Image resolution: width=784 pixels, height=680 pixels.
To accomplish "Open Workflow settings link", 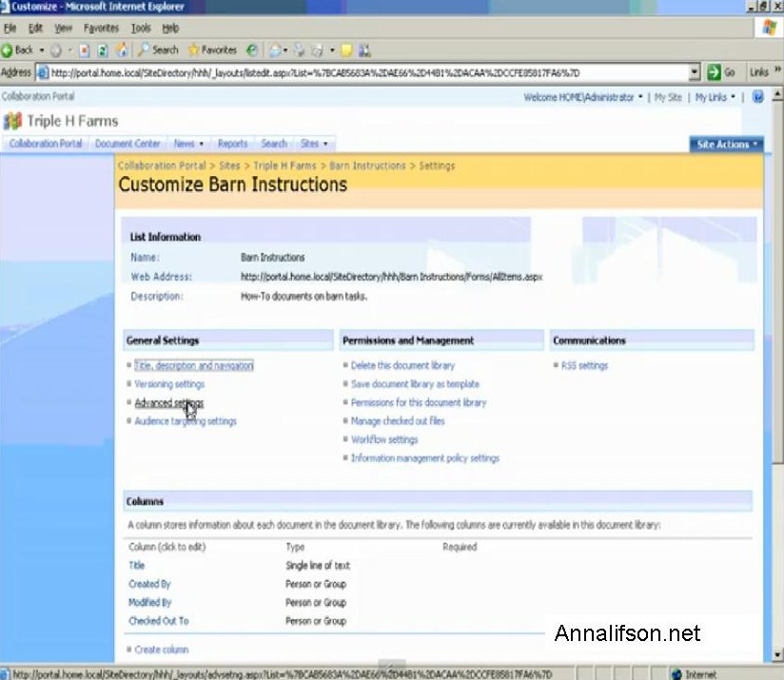I will coord(384,439).
